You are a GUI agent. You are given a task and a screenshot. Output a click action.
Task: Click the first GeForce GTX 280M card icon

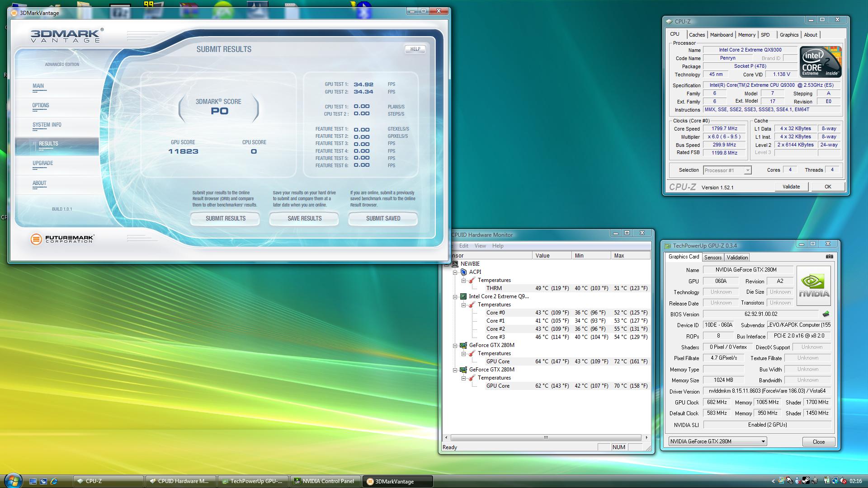463,345
